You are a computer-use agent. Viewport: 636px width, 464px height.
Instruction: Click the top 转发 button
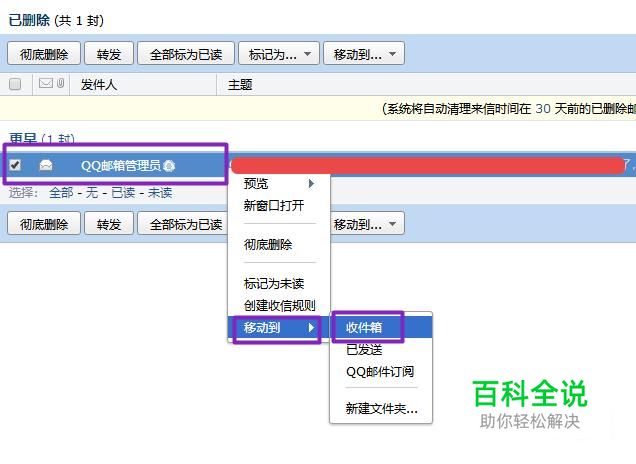tap(109, 54)
